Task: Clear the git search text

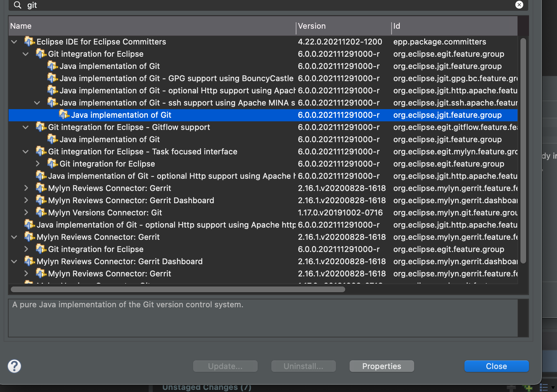Action: (x=519, y=5)
